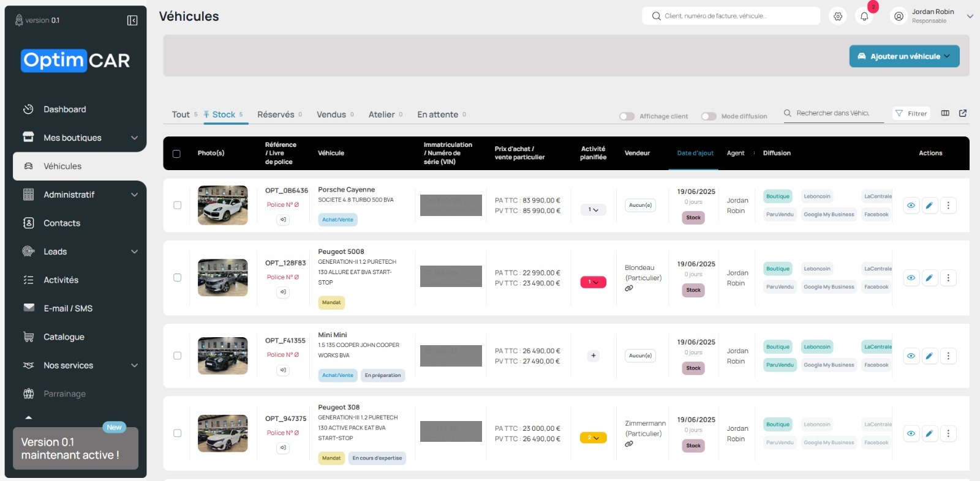Turn on Mode diffusion switch
This screenshot has width=980, height=481.
point(709,116)
